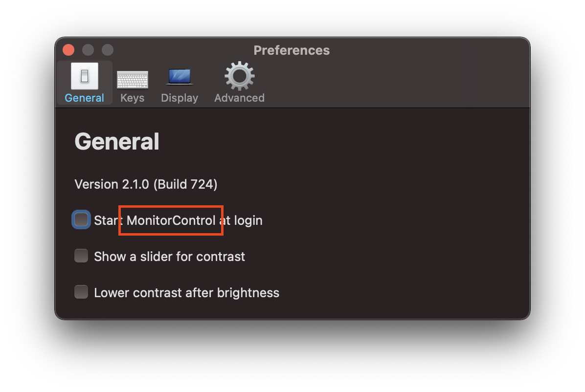This screenshot has width=585, height=392.
Task: Click the Start MonitorControl at login label
Action: (178, 220)
